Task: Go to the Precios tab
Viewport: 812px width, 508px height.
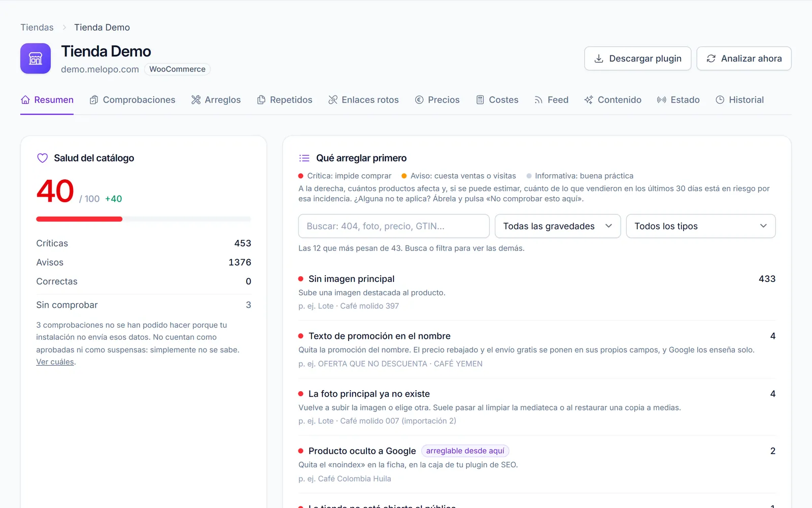Action: coord(437,100)
